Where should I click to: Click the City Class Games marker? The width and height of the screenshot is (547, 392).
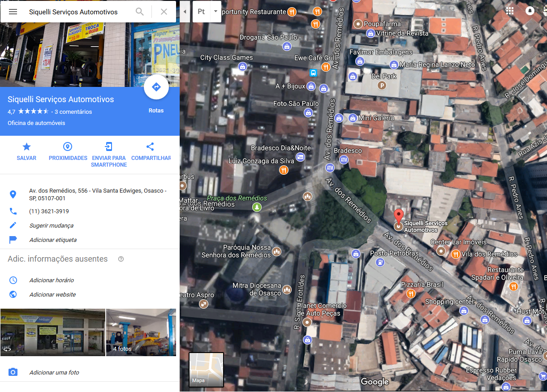pos(242,66)
